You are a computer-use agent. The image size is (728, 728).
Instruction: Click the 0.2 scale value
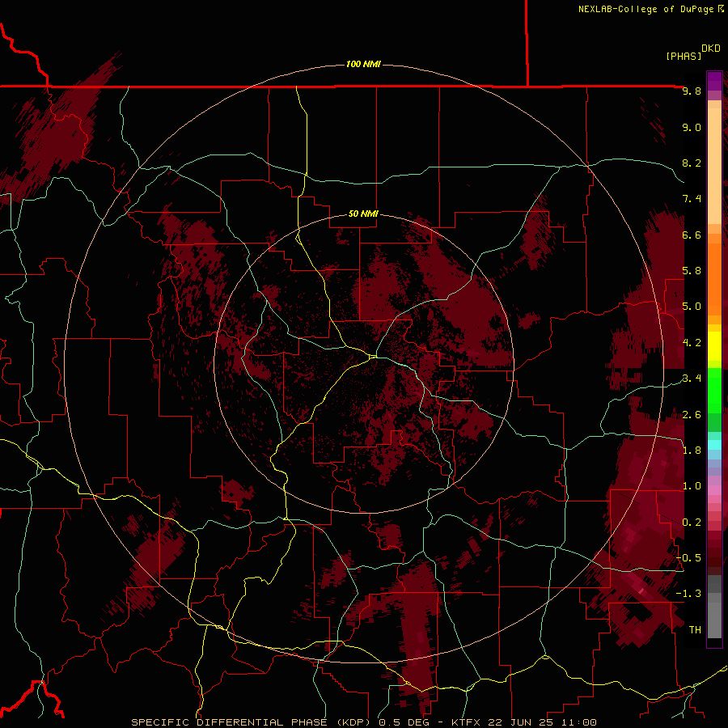click(692, 523)
